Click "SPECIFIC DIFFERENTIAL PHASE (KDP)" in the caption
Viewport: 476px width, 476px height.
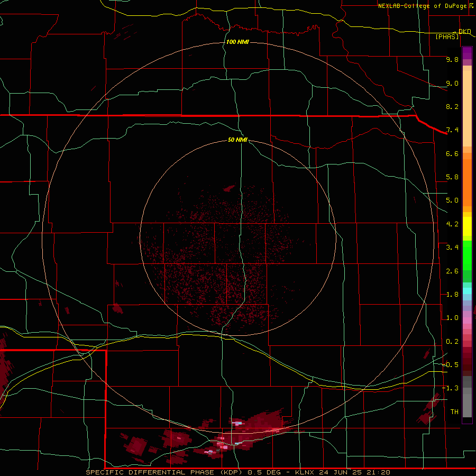(164, 472)
